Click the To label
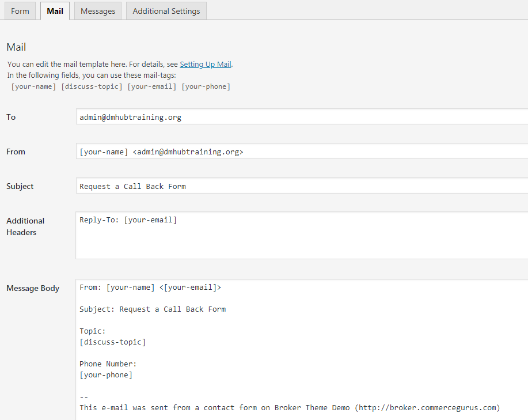Screen dimensions: 528x420 [x=11, y=117]
